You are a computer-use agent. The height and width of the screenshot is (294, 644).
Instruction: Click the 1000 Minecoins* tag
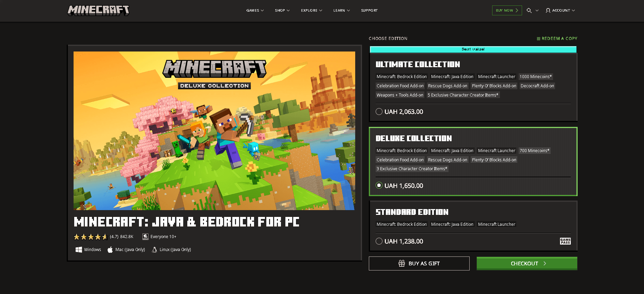point(536,77)
